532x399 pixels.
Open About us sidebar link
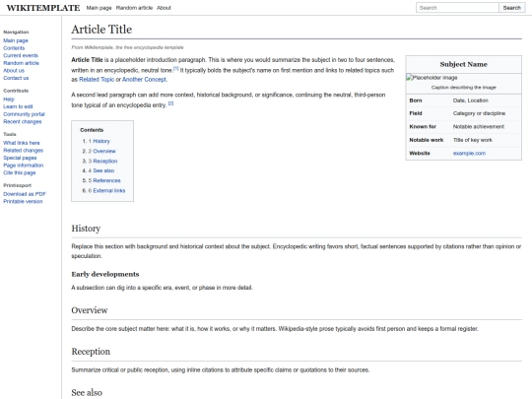click(x=14, y=70)
